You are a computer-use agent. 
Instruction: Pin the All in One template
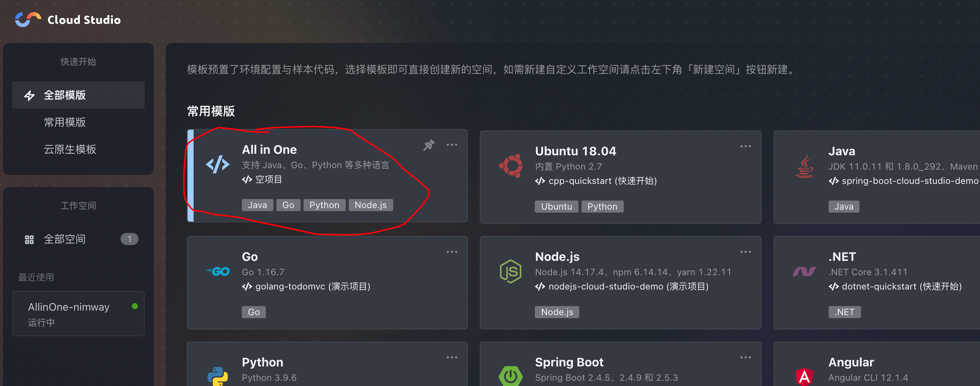point(429,145)
